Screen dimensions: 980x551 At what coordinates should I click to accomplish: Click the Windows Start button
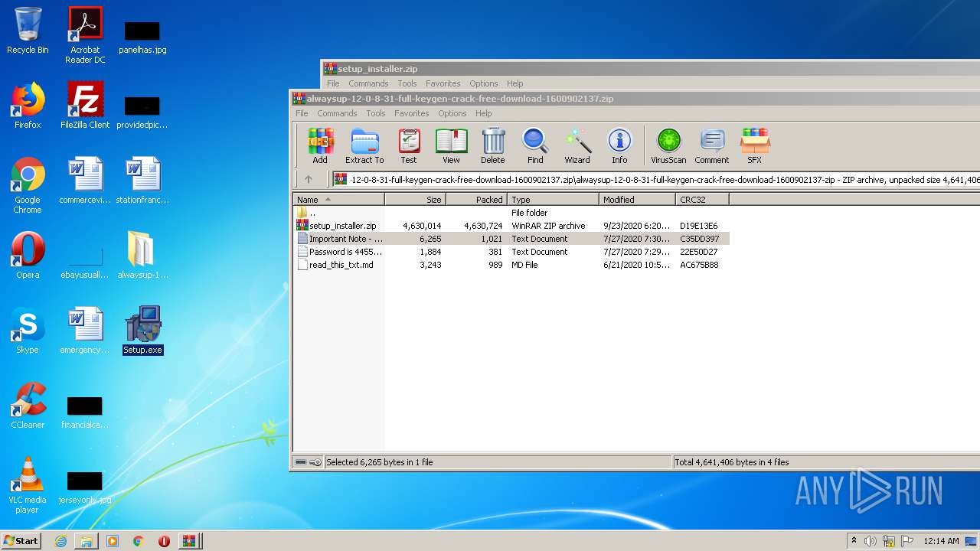click(21, 541)
